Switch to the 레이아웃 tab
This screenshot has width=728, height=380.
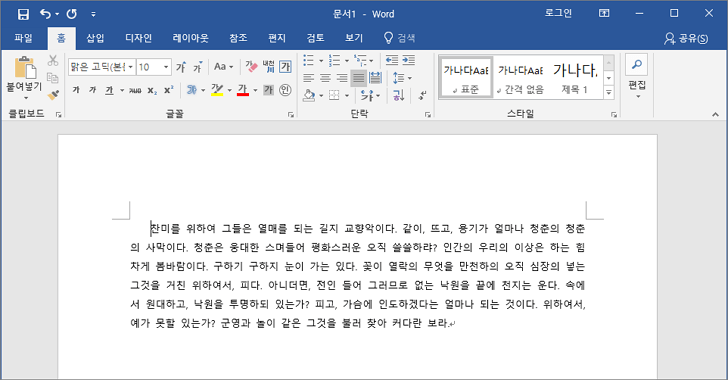click(x=190, y=38)
